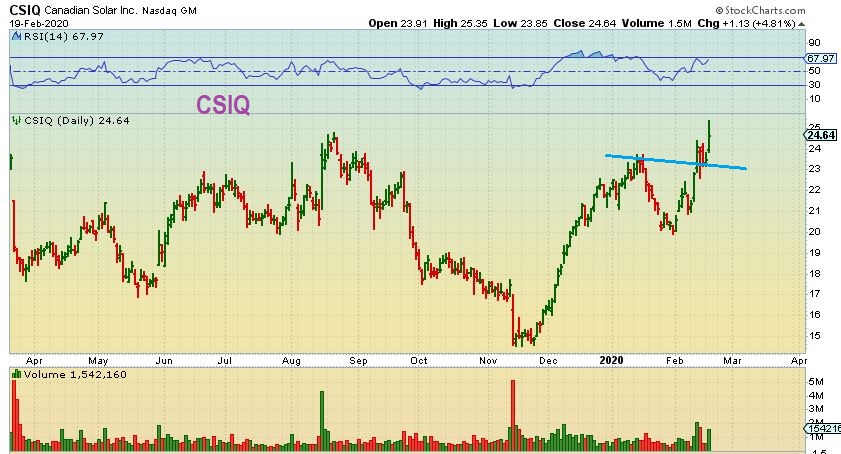Click the 16 price axis label
Screen dimensions: 841x454
tap(814, 315)
